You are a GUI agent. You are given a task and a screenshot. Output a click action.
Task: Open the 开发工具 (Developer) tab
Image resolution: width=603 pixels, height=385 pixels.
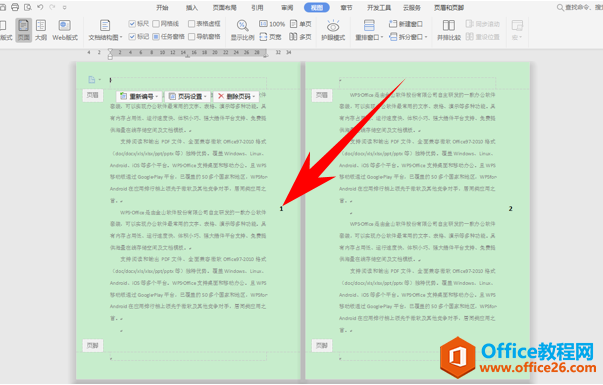379,7
